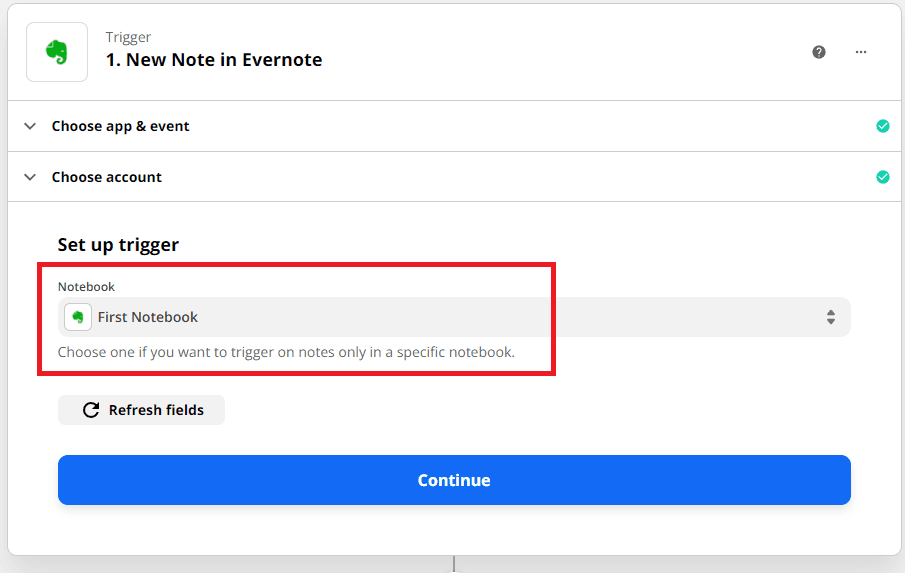Click the step title New Note in Evernote

[214, 60]
